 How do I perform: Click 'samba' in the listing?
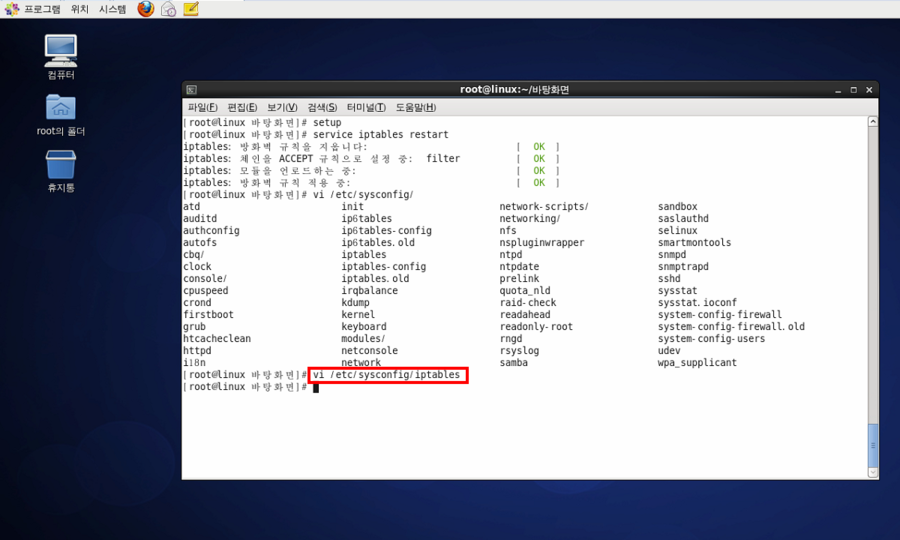click(514, 363)
